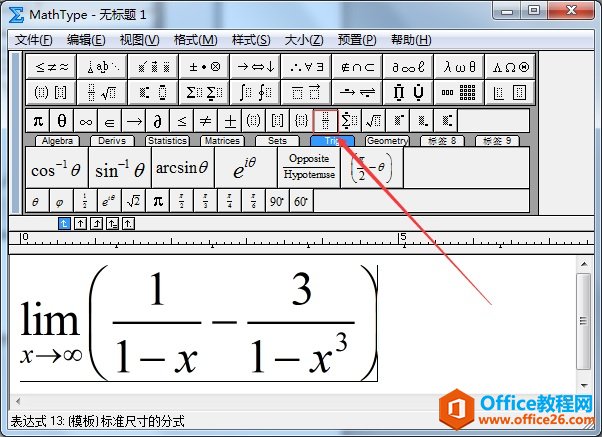The image size is (602, 437).
Task: Open the 样式(S) menu
Action: [x=251, y=40]
